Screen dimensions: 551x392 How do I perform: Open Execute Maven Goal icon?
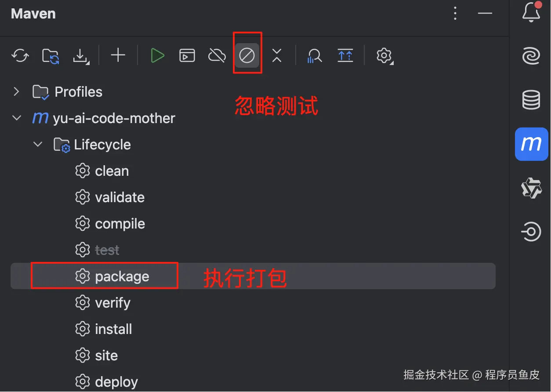tap(187, 56)
